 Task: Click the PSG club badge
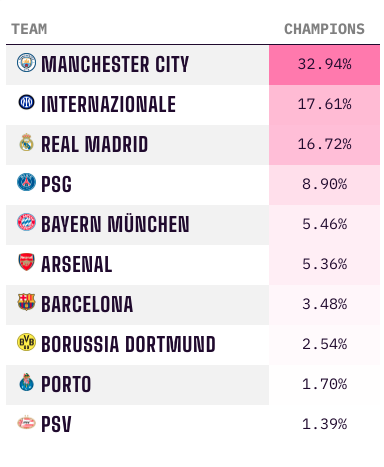tap(26, 182)
